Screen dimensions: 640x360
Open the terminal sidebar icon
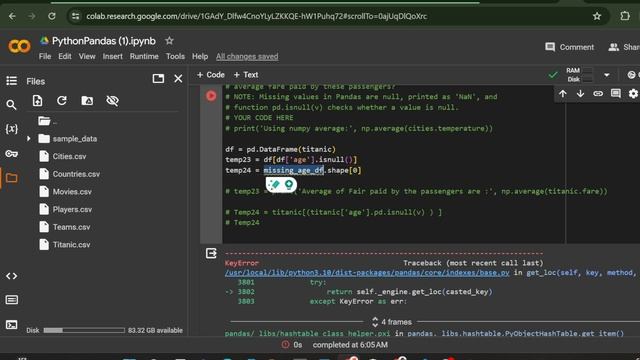(11, 325)
